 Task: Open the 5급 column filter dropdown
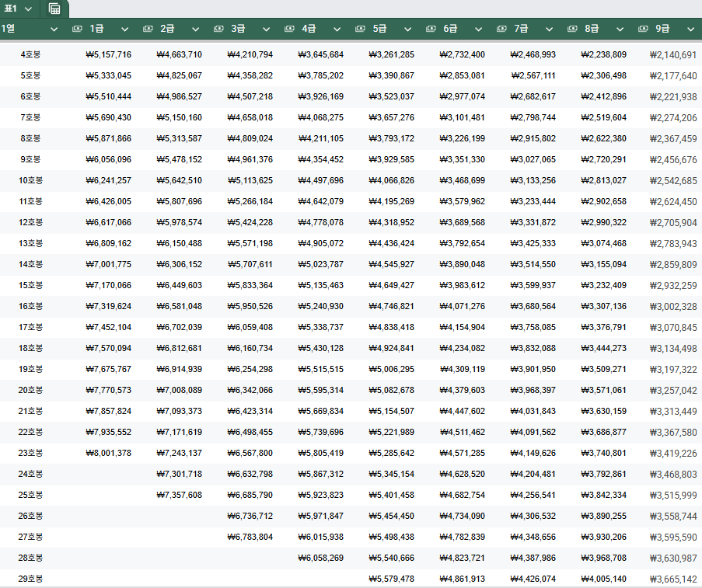tap(408, 30)
